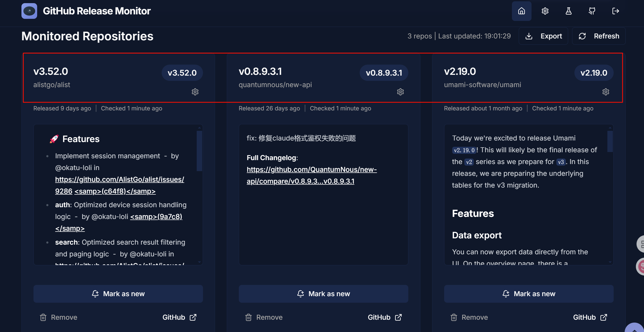Export the monitored repositories list
The image size is (644, 332).
click(544, 36)
